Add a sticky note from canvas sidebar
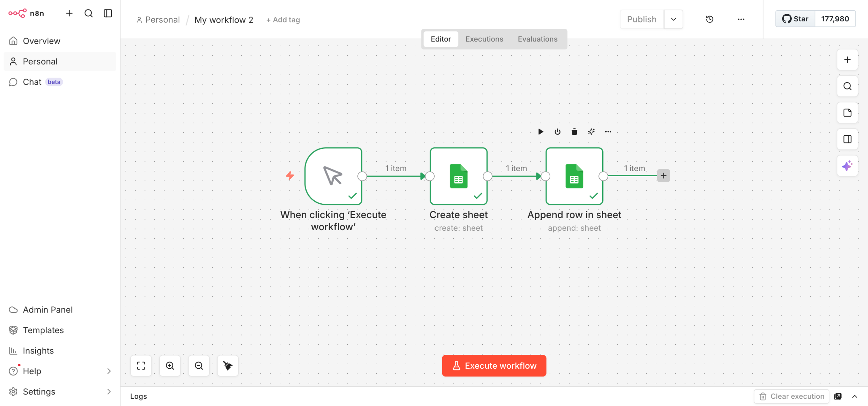The image size is (868, 406). pos(847,113)
